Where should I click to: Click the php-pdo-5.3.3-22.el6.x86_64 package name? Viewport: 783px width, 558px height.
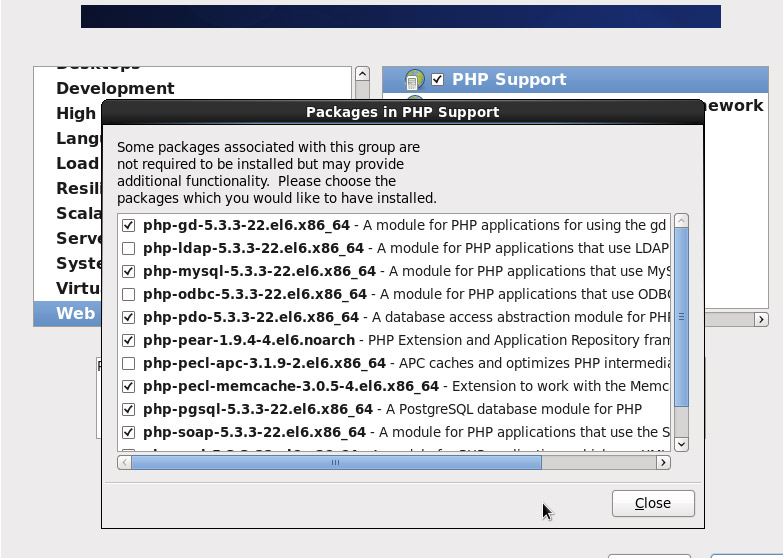pos(251,317)
